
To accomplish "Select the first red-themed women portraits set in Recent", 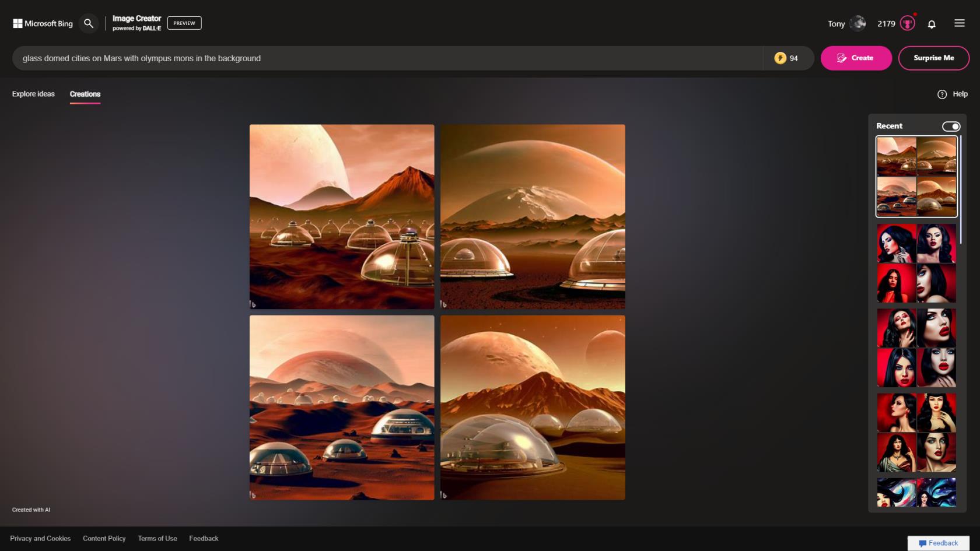I will [x=916, y=263].
